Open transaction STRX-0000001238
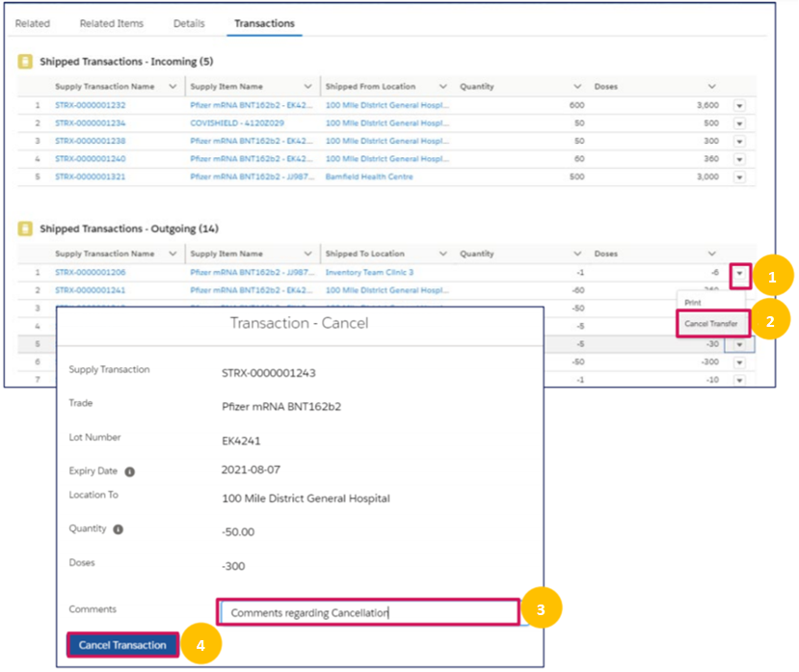This screenshot has width=799, height=672. (x=91, y=141)
